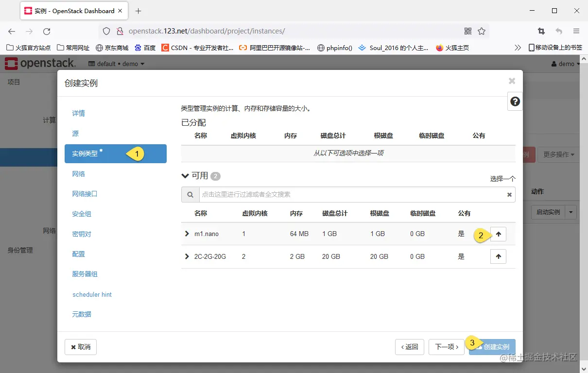This screenshot has height=373, width=588.
Task: Open the dropdown arrow beside 启动实例
Action: coord(571,212)
